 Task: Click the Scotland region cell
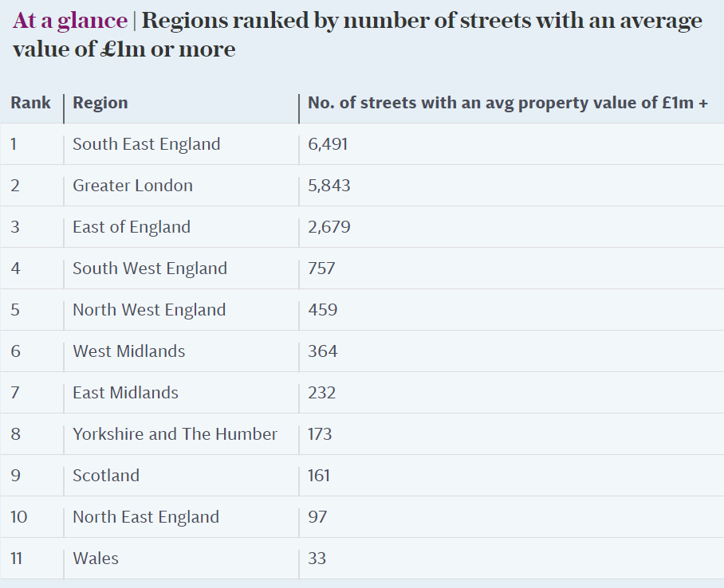coord(106,476)
